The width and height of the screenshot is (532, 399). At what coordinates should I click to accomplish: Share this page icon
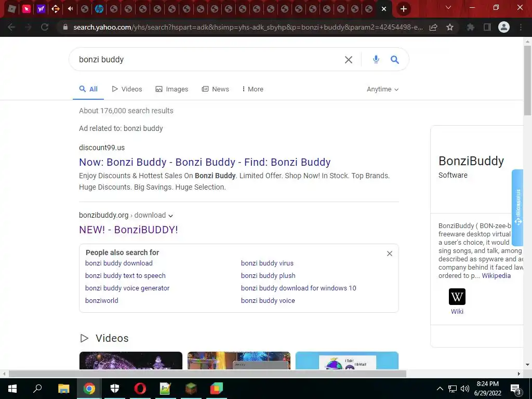pyautogui.click(x=433, y=27)
